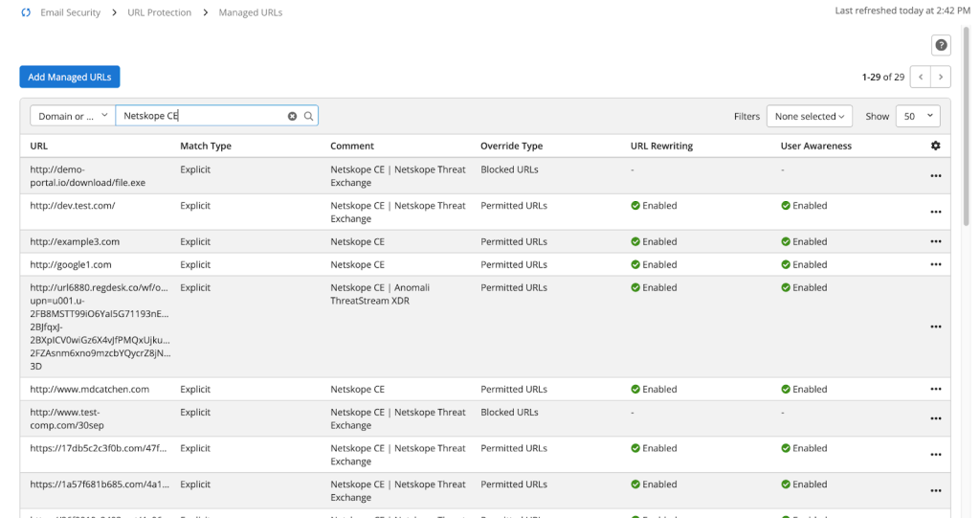Open actions menu for dev.test.com row

[936, 212]
